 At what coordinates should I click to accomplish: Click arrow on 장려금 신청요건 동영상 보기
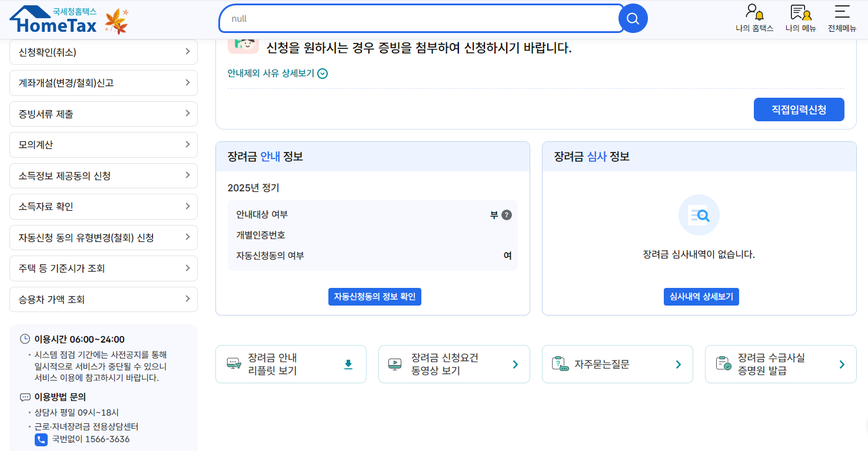tap(516, 364)
